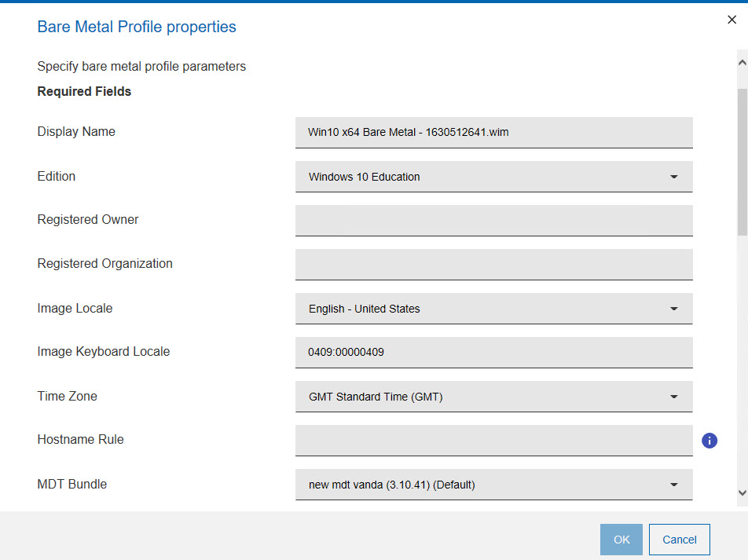Click the Cancel button
Screen dimensions: 748x560
pos(679,540)
